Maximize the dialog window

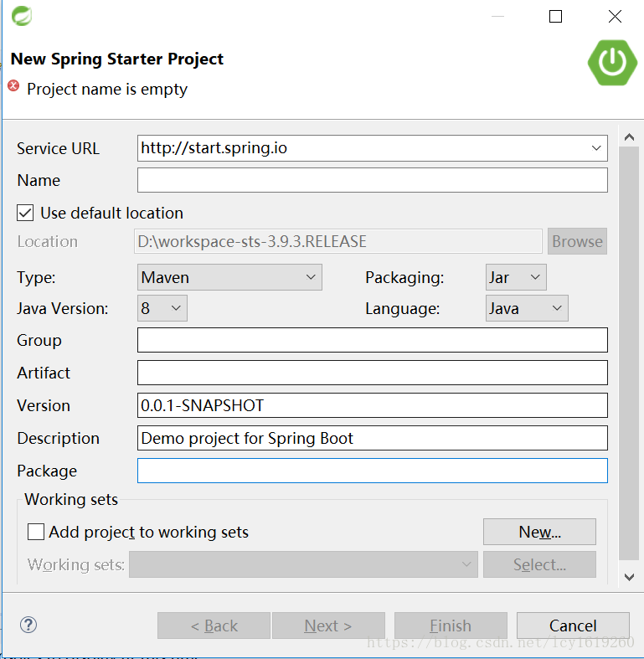(555, 17)
